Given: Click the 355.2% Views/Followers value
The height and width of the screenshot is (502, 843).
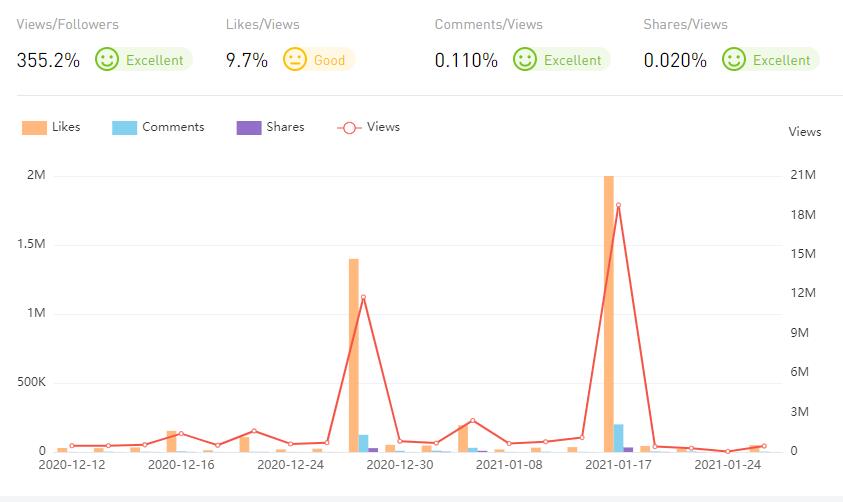Looking at the screenshot, I should 48,61.
